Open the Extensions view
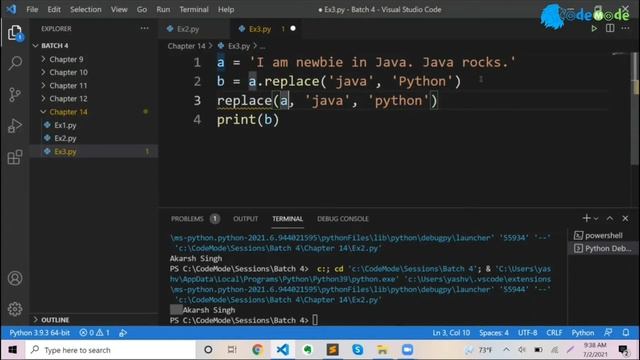 [15, 157]
